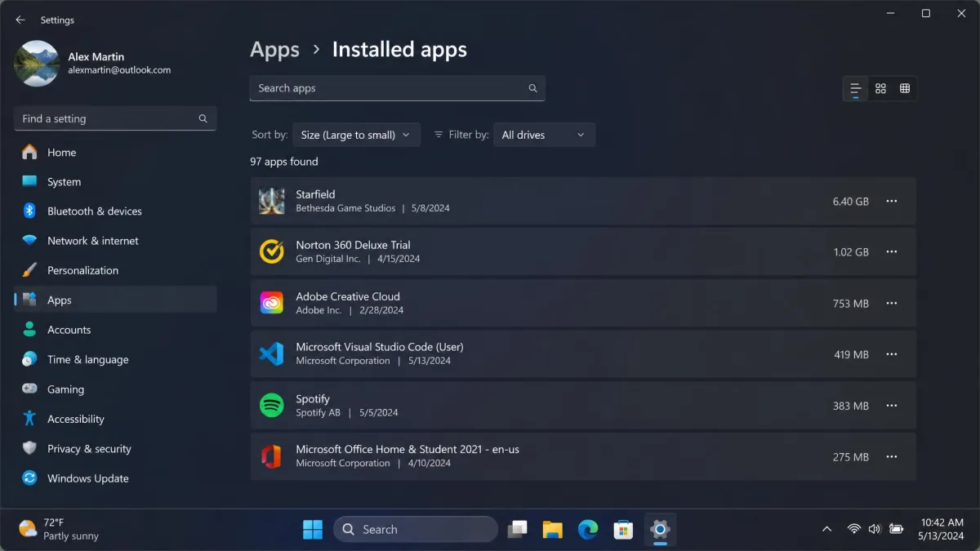Screen dimensions: 980x551
Task: Open more options for Adobe Creative Cloud
Action: point(892,303)
